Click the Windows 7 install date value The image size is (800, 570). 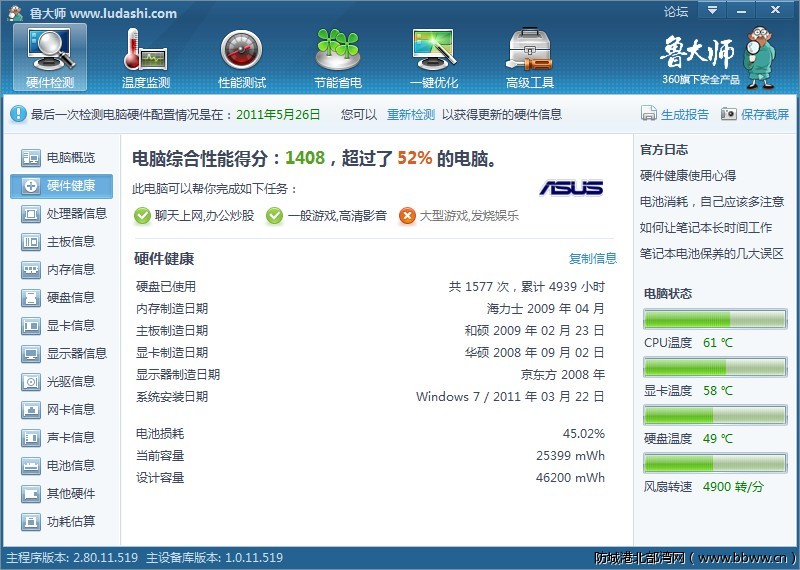click(x=510, y=396)
